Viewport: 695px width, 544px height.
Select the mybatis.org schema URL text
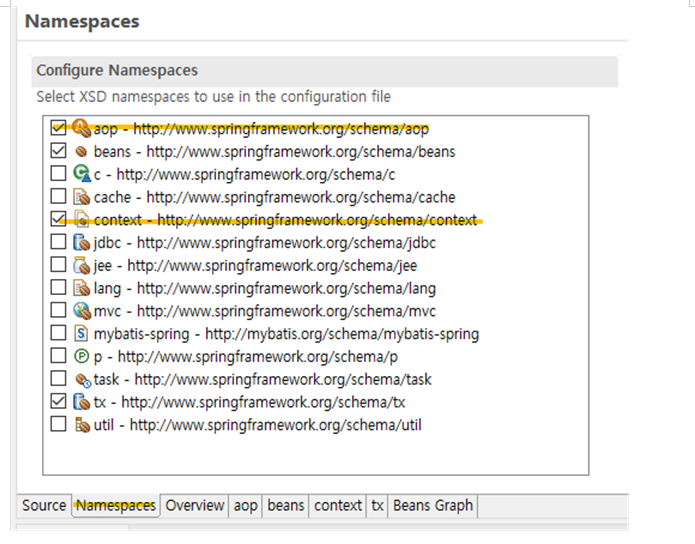click(x=342, y=334)
